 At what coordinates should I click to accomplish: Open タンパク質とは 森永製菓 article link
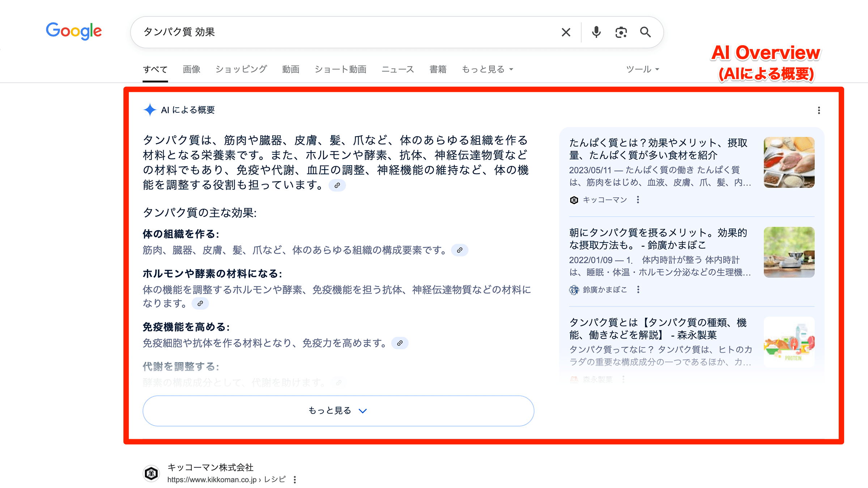[658, 329]
